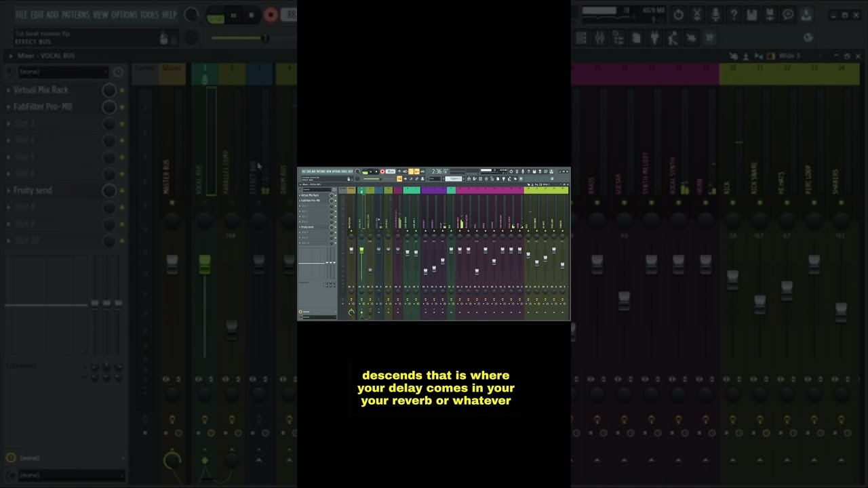Screen dimensions: 868x488
Task: Open Fruity send effect slot
Action: [307, 227]
